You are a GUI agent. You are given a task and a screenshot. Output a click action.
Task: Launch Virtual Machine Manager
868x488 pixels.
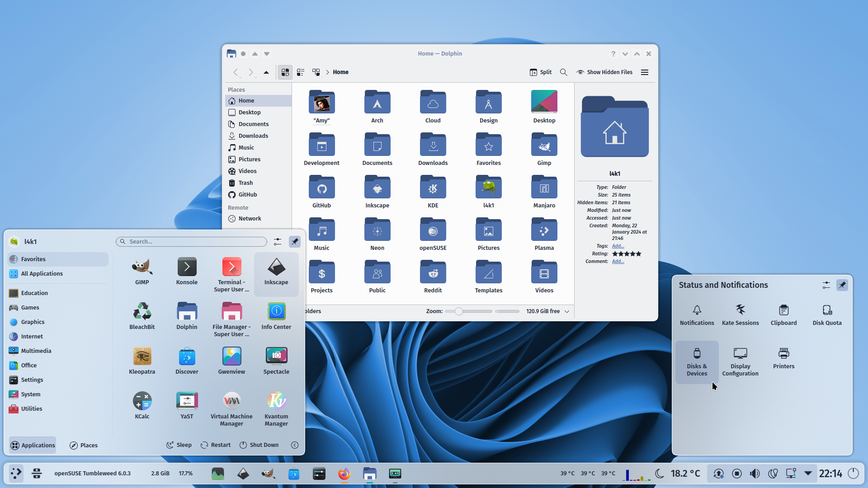(231, 409)
